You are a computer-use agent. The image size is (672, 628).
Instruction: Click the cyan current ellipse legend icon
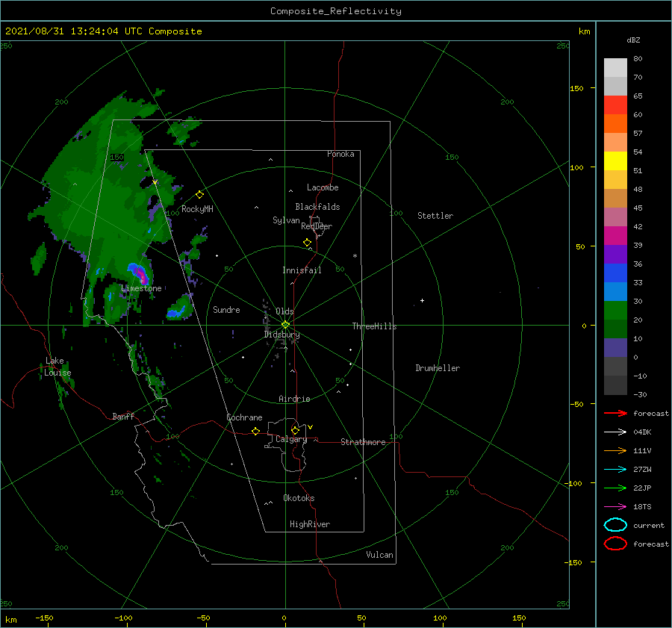coord(615,525)
